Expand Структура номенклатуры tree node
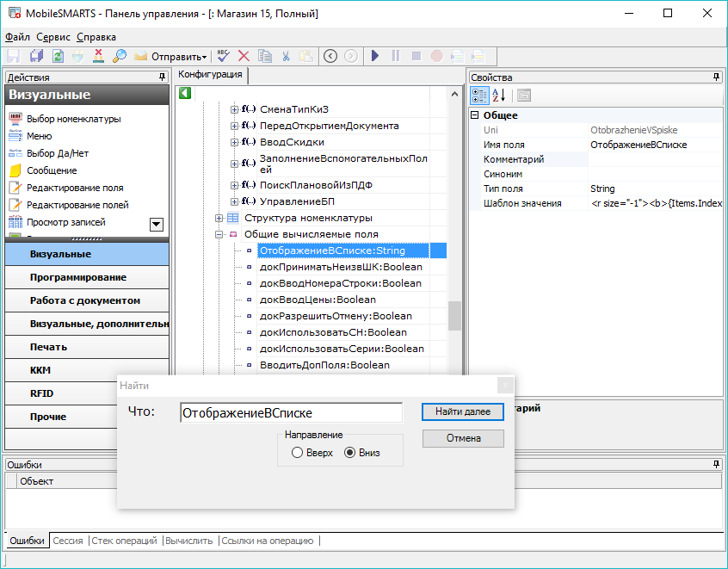Viewport: 728px width, 569px height. point(219,218)
